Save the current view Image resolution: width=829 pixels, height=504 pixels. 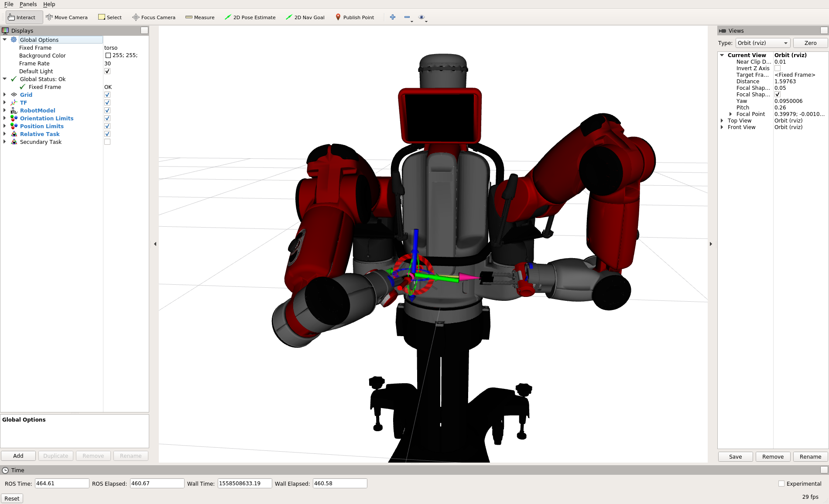(735, 456)
